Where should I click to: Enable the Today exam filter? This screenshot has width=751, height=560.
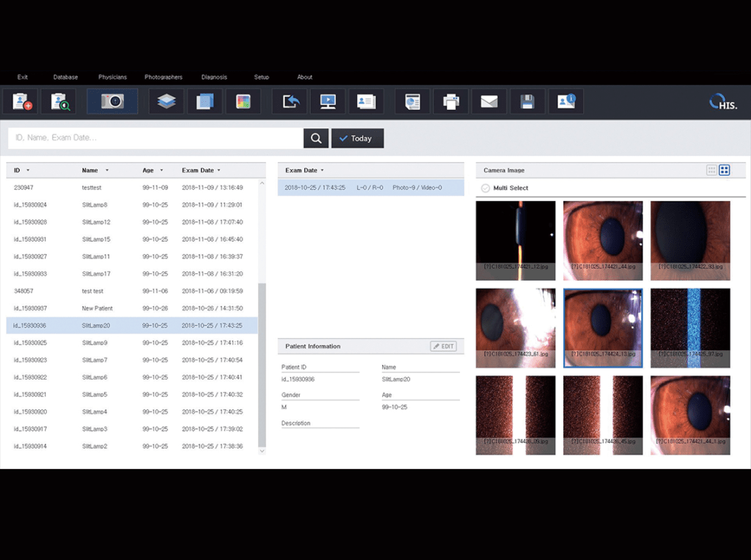coord(357,138)
